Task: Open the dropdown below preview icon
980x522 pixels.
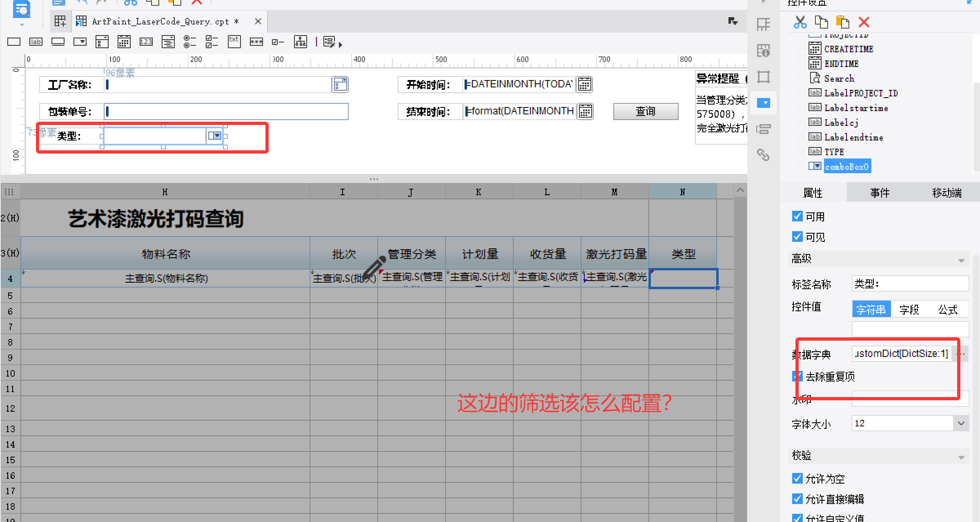Action: [22, 25]
